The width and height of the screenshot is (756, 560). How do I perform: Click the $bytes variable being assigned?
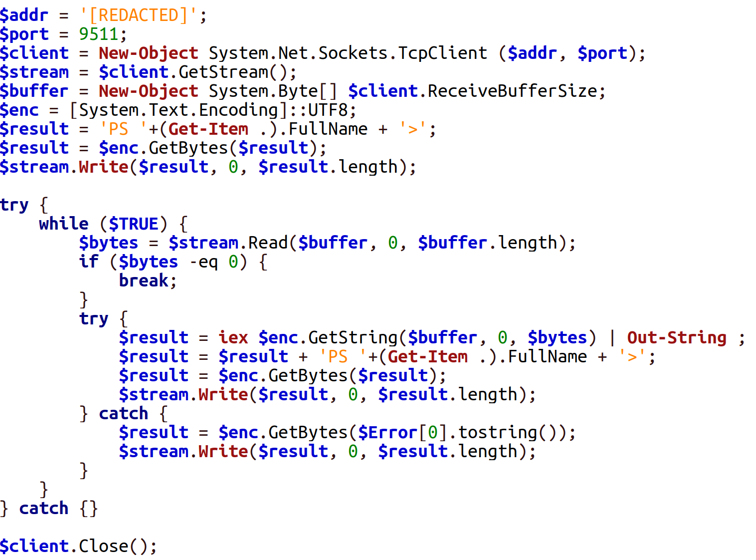[x=109, y=243]
